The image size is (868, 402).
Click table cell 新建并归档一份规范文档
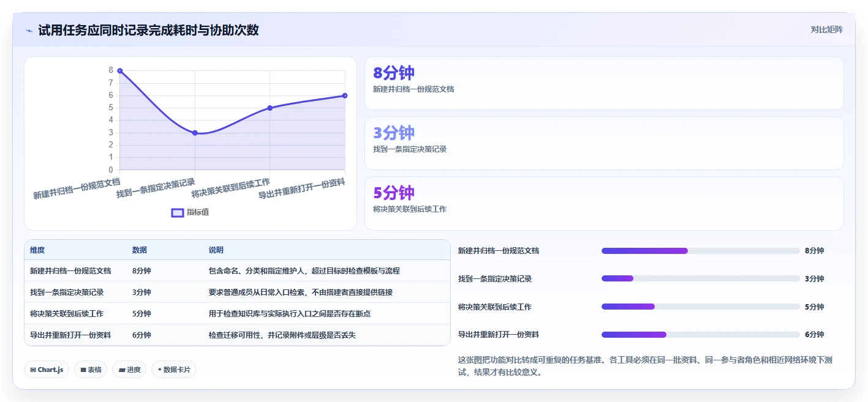click(x=70, y=271)
